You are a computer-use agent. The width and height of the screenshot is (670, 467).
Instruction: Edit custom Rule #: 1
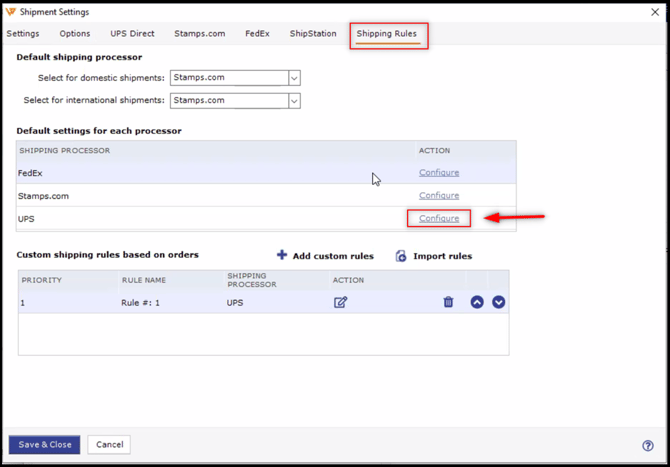[341, 302]
